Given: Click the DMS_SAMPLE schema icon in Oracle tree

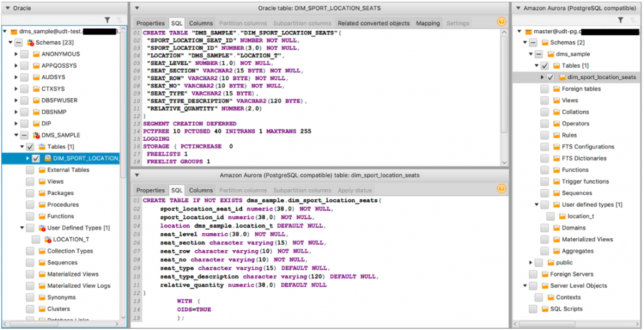Looking at the screenshot, I should tap(36, 135).
